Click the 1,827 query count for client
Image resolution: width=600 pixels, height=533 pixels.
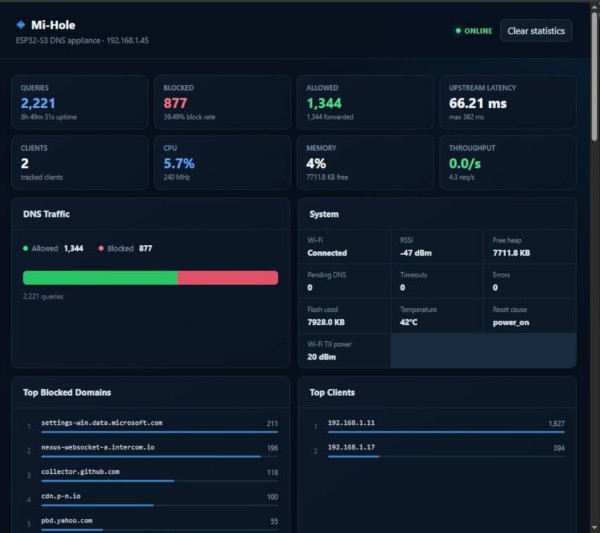point(556,424)
